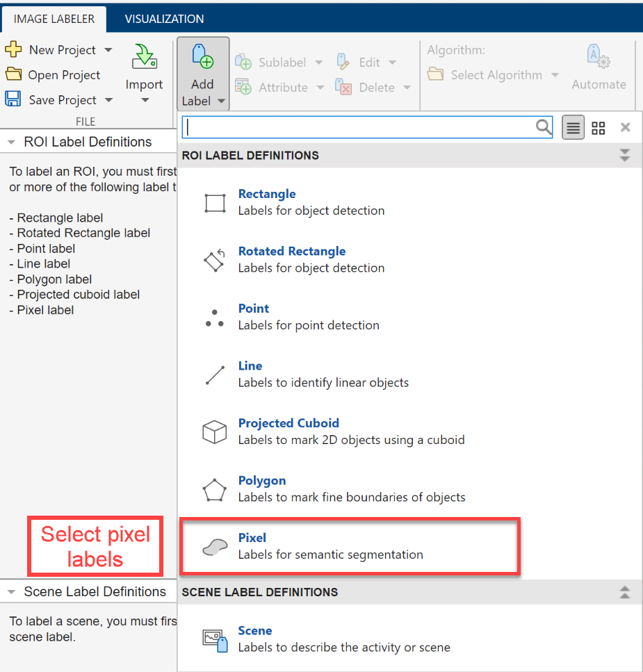Click the Rotated Rectangle label icon

[x=214, y=260]
